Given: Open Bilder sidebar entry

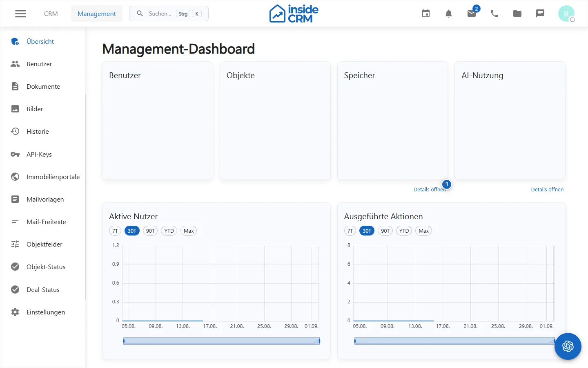Looking at the screenshot, I should 43,109.
